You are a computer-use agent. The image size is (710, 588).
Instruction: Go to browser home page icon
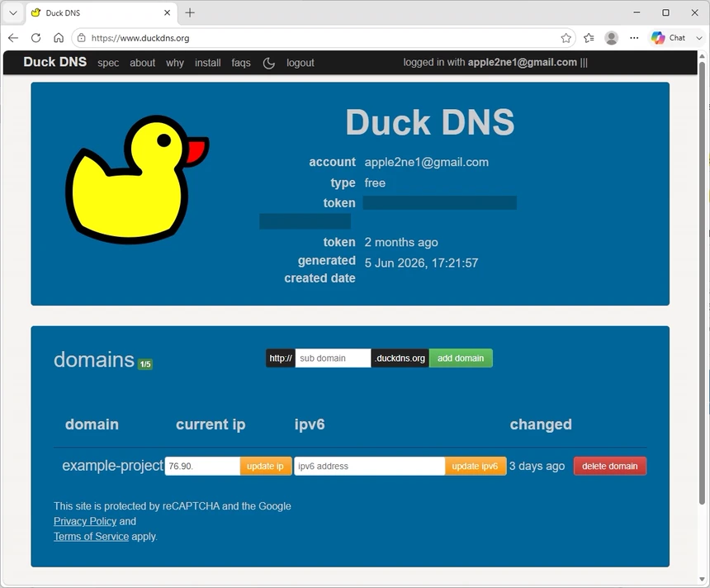(x=59, y=38)
